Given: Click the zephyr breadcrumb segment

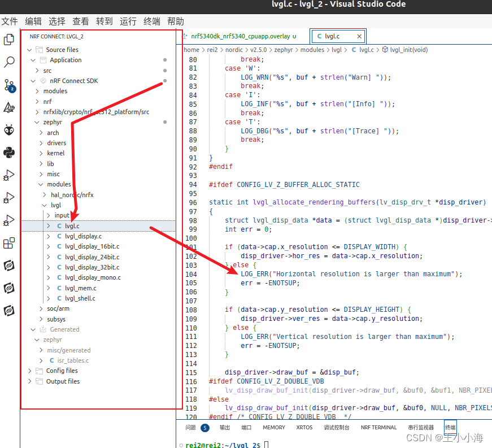Looking at the screenshot, I should [284, 50].
